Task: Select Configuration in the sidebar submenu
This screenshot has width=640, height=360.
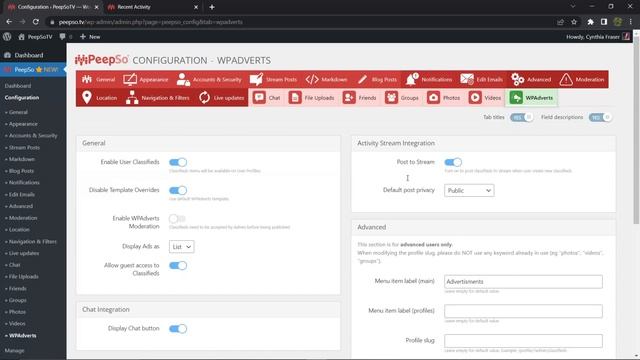Action: click(x=22, y=98)
